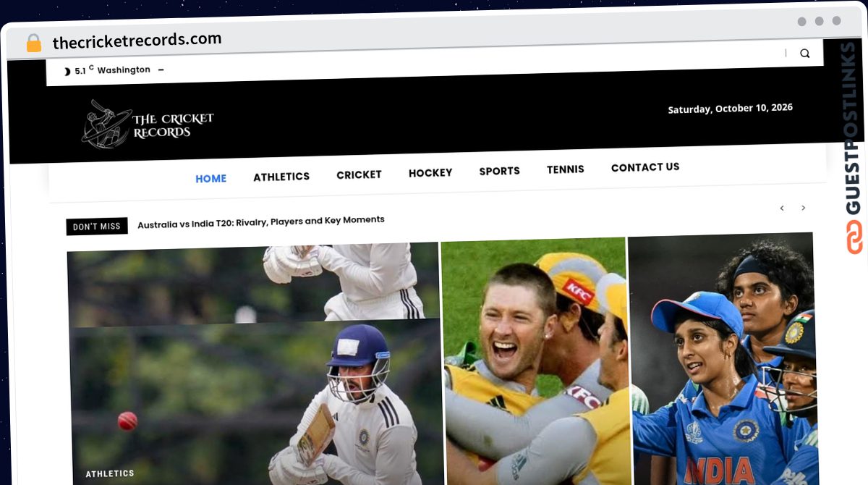The height and width of the screenshot is (485, 868).
Task: Open the Sports menu item
Action: (x=499, y=171)
